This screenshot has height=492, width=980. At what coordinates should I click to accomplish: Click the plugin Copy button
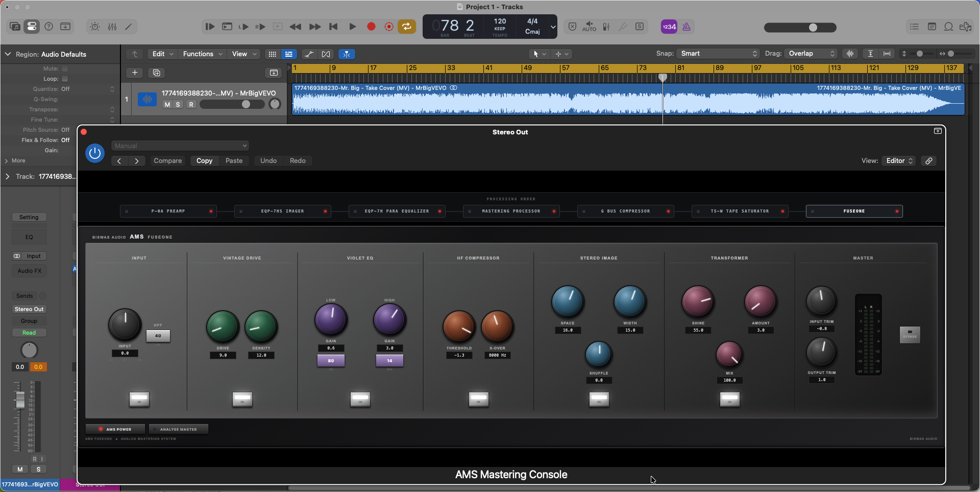[205, 160]
